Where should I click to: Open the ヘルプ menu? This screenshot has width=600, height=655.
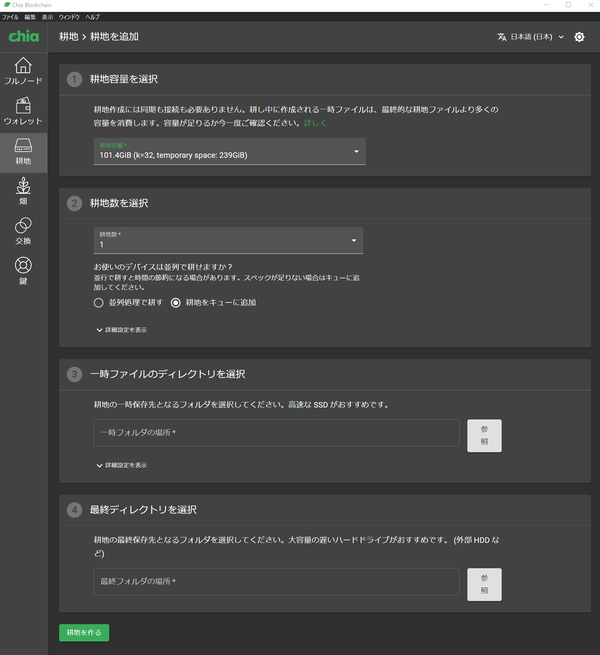tap(92, 17)
